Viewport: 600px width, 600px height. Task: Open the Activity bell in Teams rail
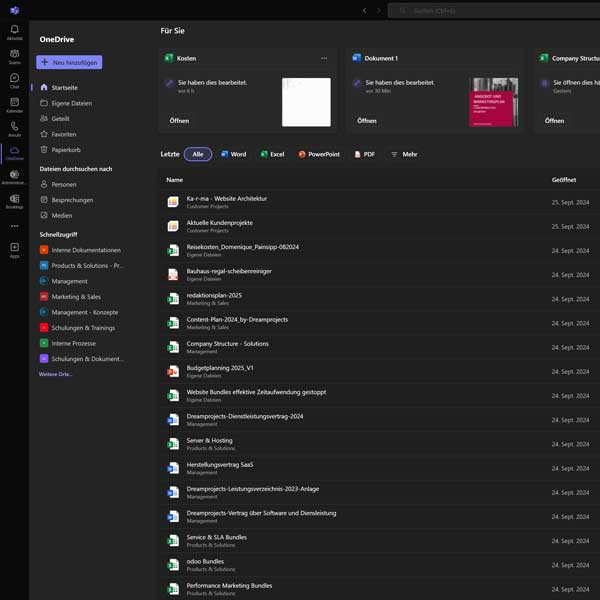tap(15, 29)
